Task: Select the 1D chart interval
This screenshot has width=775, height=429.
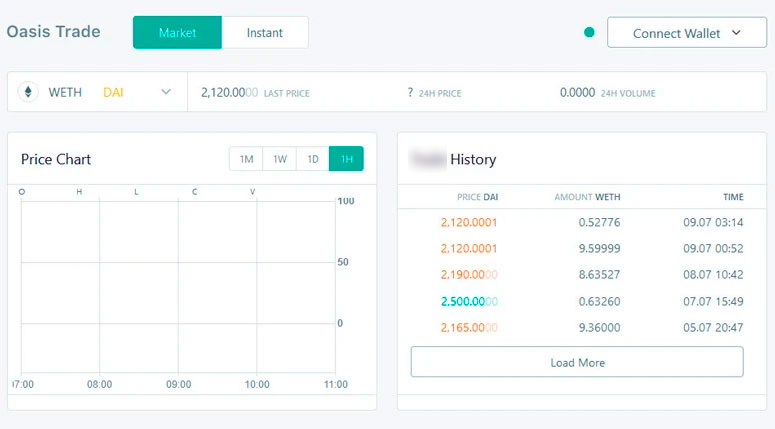Action: 313,159
